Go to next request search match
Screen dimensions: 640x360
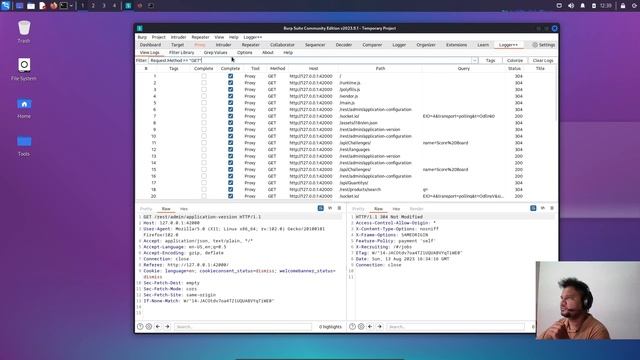tap(167, 327)
